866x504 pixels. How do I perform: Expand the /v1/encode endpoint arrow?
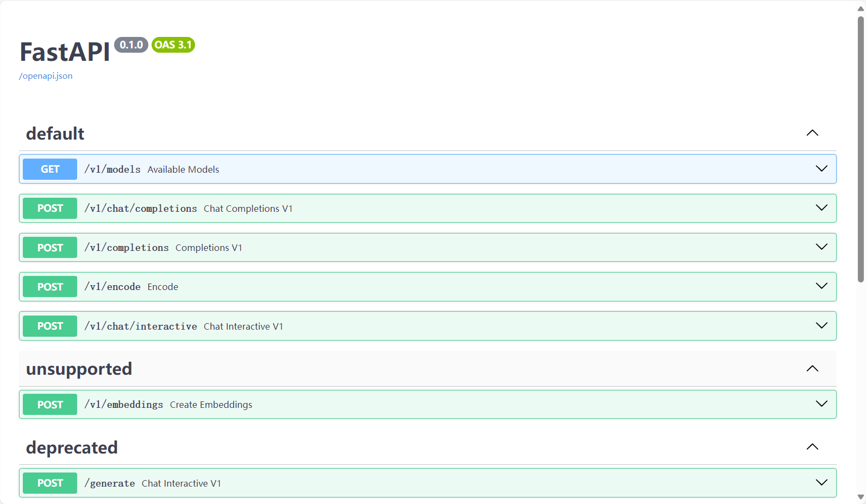(821, 286)
